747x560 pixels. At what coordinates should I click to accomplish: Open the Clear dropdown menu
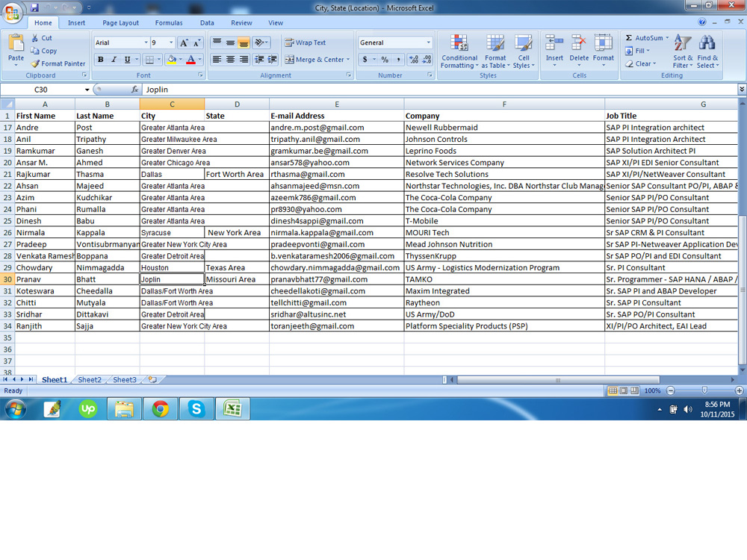(641, 63)
